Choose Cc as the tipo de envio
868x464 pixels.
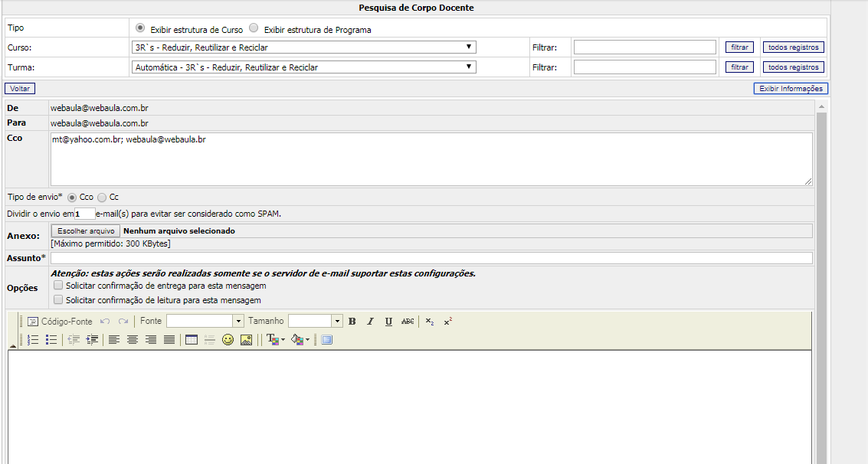click(x=102, y=197)
